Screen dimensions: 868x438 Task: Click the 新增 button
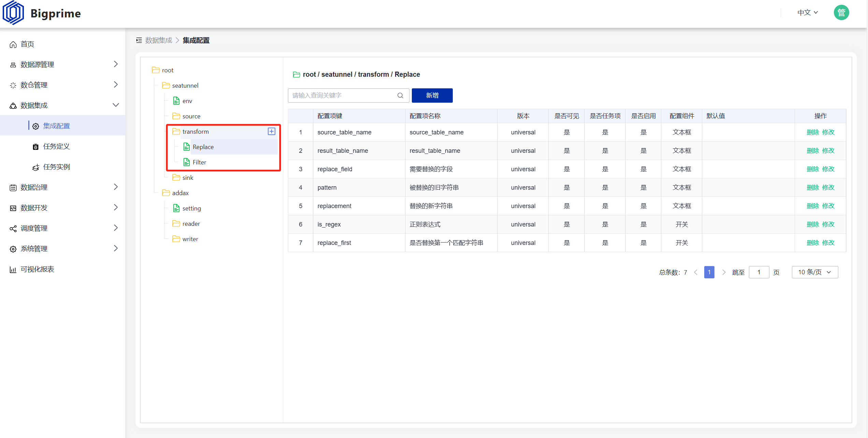click(432, 96)
